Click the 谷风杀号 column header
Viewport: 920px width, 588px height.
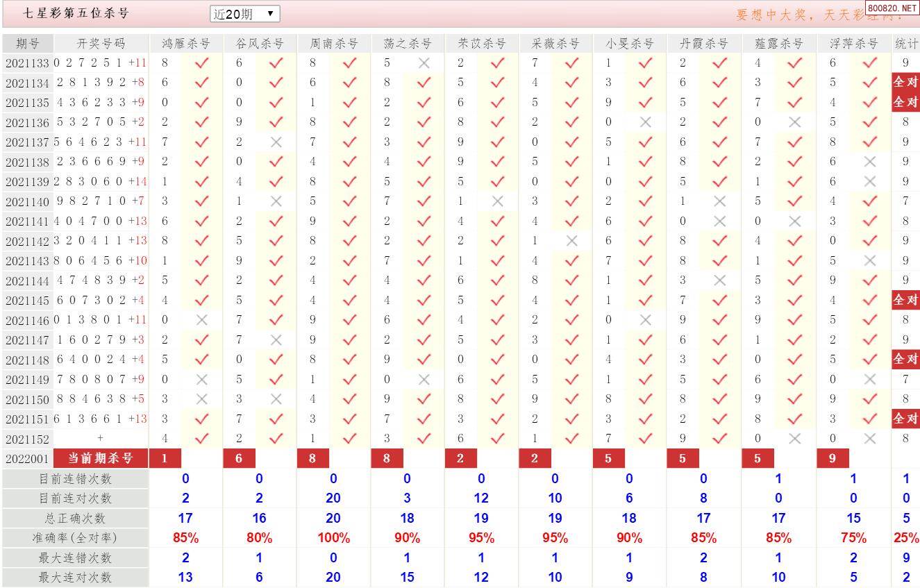click(x=260, y=43)
